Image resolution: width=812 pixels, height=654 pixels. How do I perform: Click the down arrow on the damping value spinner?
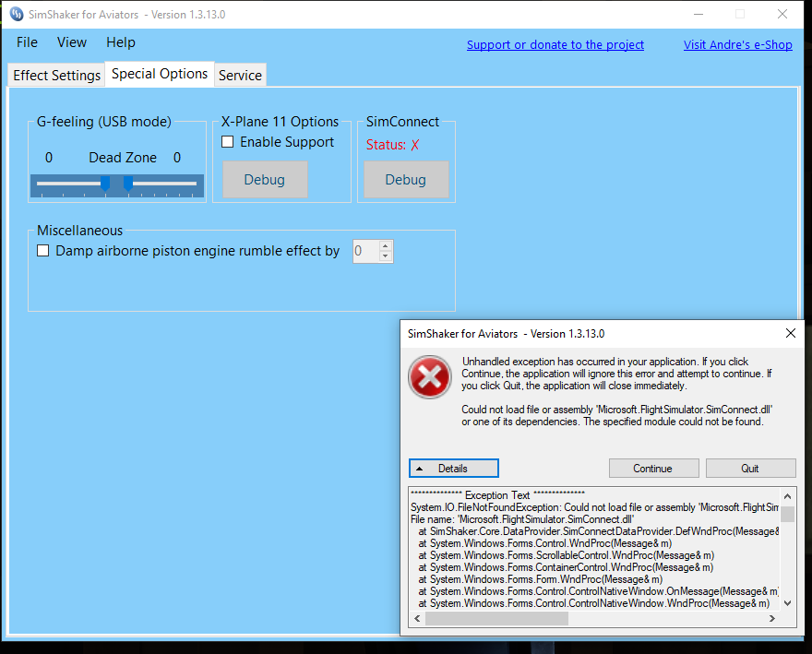pyautogui.click(x=385, y=256)
